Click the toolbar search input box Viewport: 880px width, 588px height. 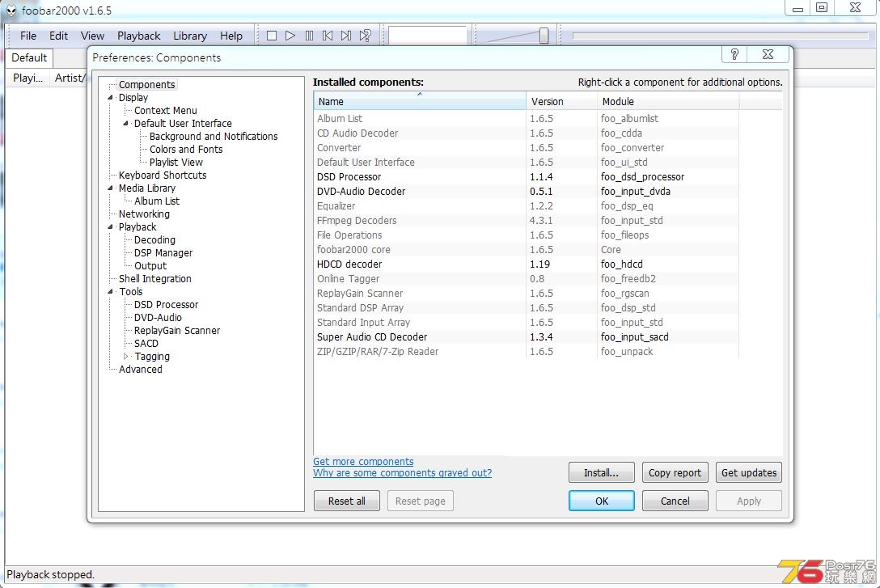pos(428,36)
